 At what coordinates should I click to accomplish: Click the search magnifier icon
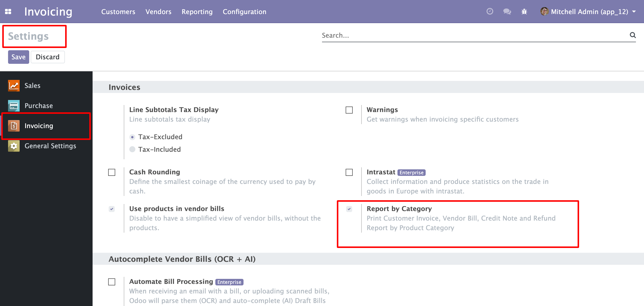click(x=633, y=35)
